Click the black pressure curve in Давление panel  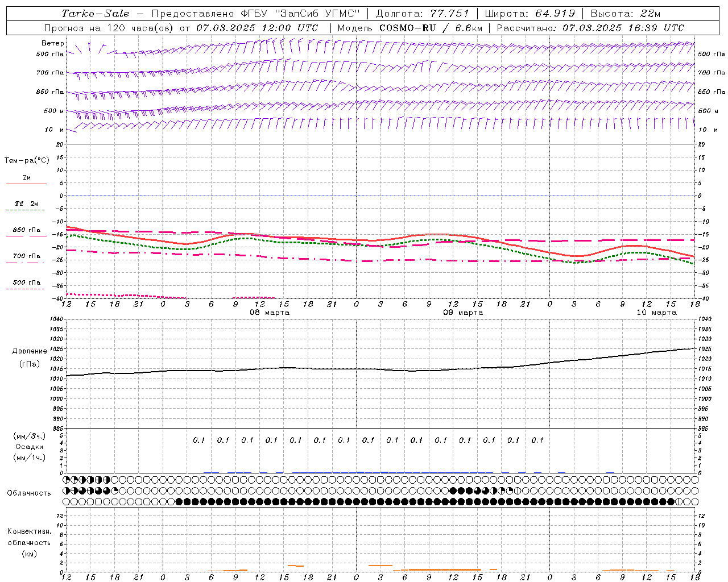click(381, 369)
